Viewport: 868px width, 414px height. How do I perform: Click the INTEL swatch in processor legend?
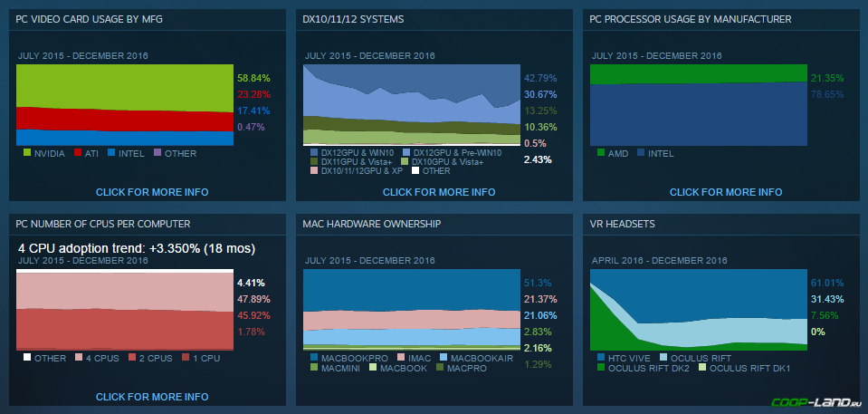[641, 153]
